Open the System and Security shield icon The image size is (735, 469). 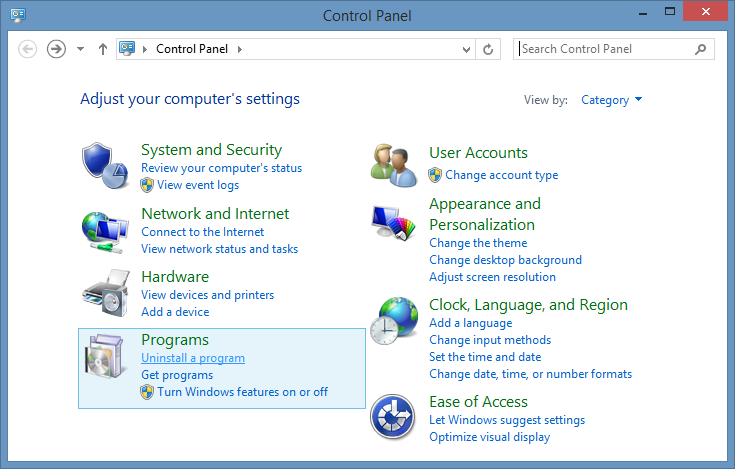(105, 165)
